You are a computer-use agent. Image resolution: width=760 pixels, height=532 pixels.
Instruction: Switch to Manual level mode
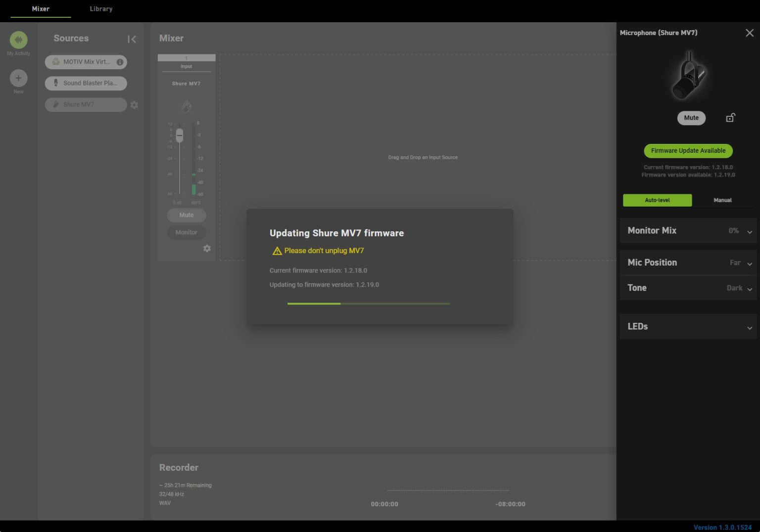[722, 200]
